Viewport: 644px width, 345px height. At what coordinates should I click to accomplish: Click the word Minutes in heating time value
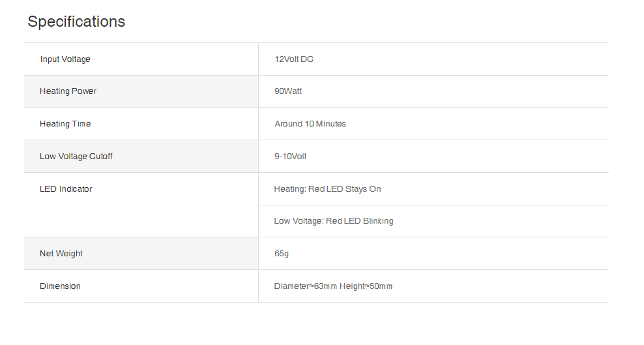click(331, 124)
